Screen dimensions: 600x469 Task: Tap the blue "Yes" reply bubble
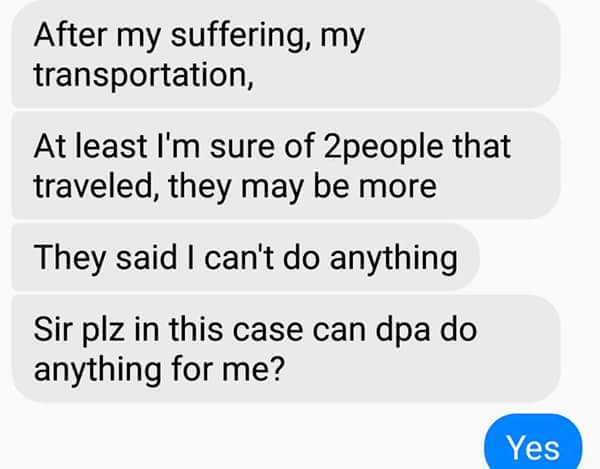pos(532,445)
